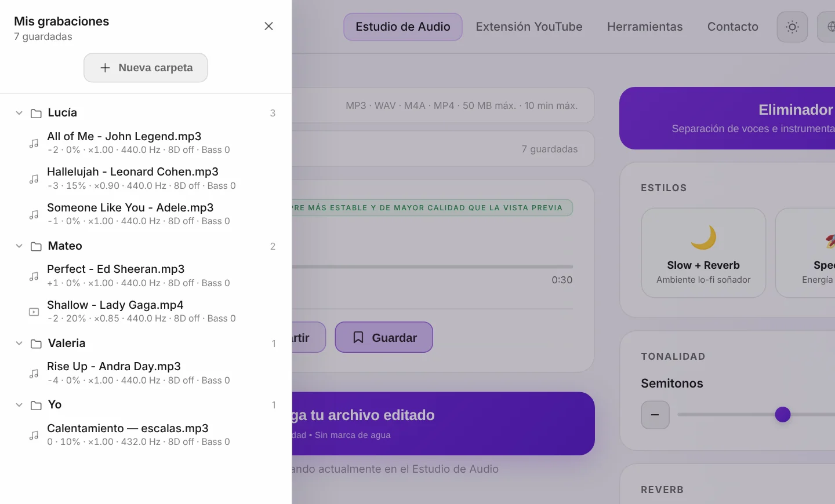Click music note icon of Perfect - Ed Sheeran
This screenshot has height=504, width=835.
point(34,276)
